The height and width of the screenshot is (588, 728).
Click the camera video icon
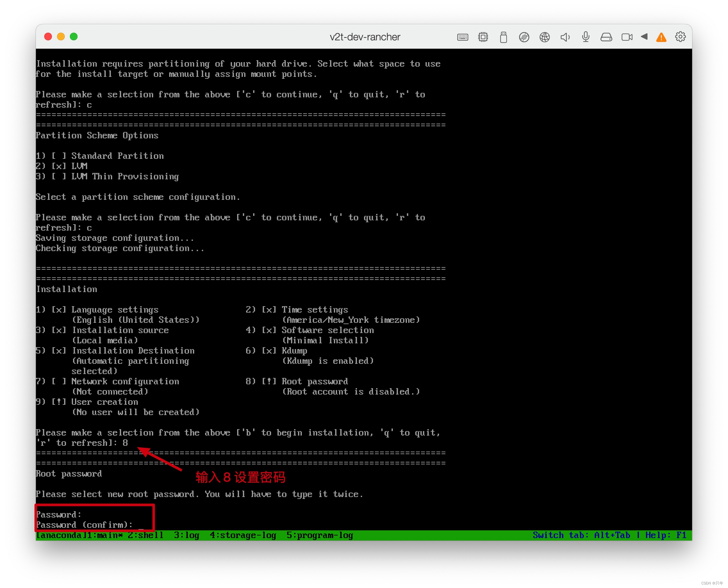(627, 37)
